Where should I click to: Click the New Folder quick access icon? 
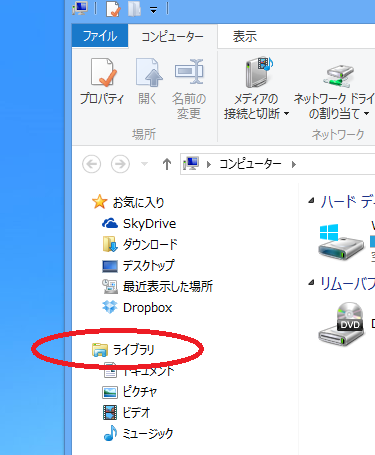[x=135, y=9]
